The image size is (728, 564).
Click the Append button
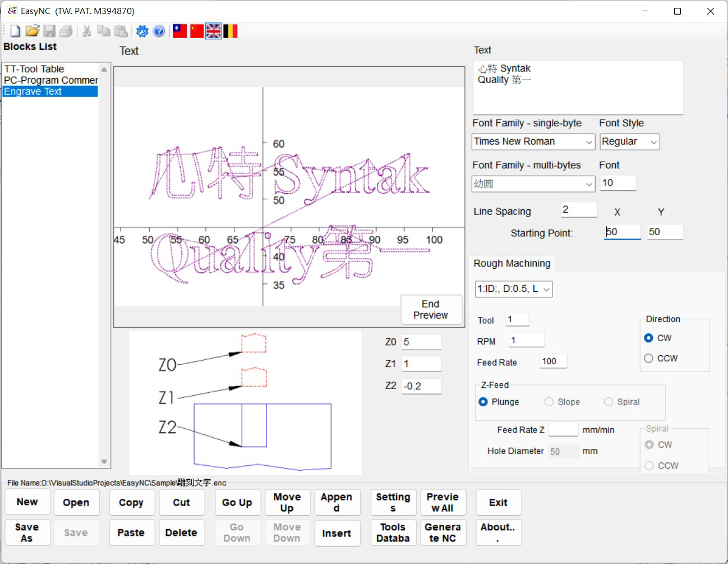pyautogui.click(x=337, y=503)
